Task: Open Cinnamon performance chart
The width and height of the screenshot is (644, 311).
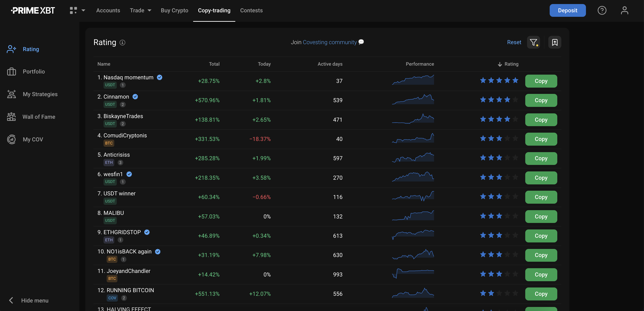Action: point(413,99)
